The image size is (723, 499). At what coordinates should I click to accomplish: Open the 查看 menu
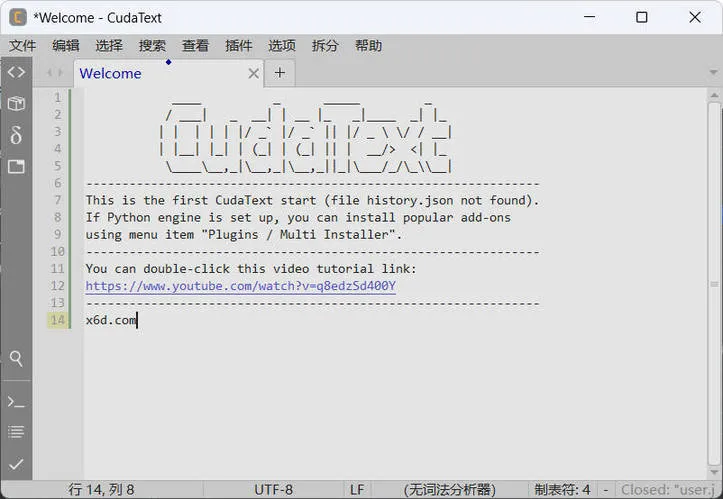click(x=195, y=46)
